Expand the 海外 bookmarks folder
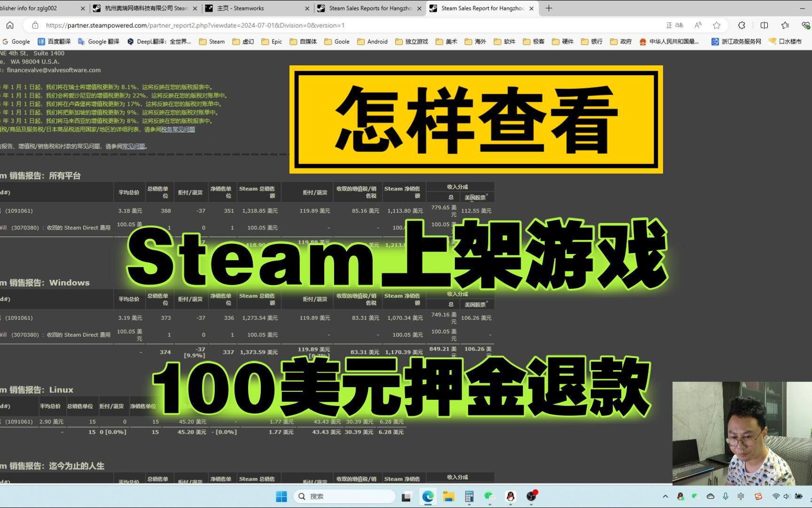 pyautogui.click(x=476, y=41)
